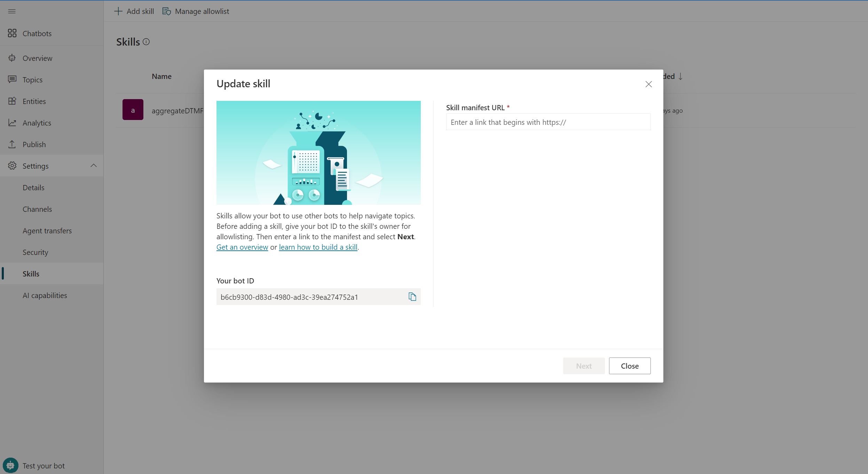868x474 pixels.
Task: Click the 'Skill manifest URL' label
Action: [475, 107]
